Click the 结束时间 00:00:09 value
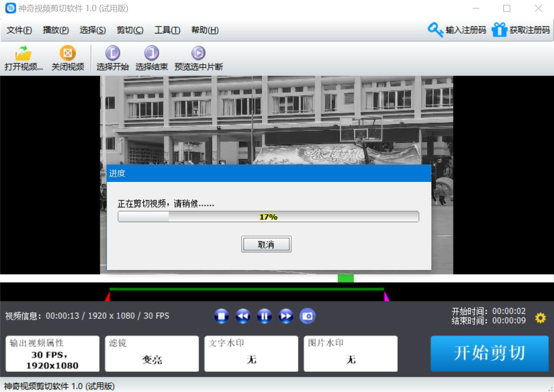554x392 pixels. tap(509, 320)
